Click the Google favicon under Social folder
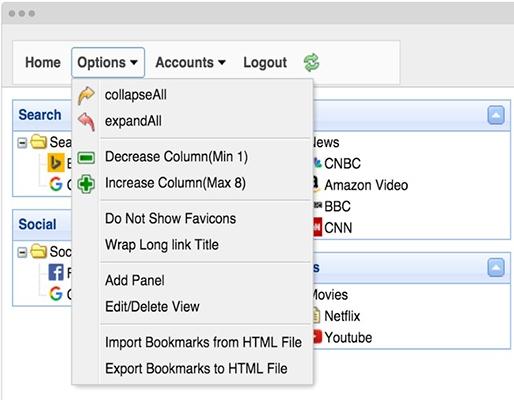 tap(56, 294)
